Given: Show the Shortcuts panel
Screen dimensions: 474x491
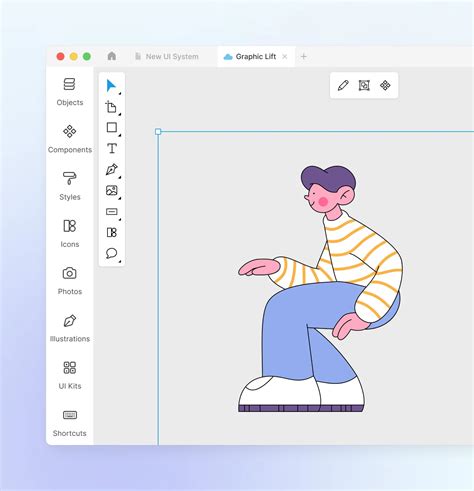Looking at the screenshot, I should click(x=70, y=423).
